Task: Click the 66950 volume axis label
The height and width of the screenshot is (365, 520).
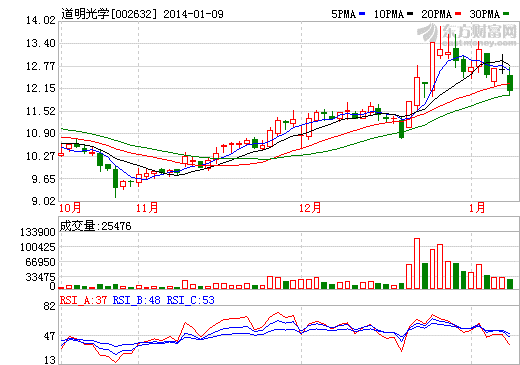Action: point(40,262)
